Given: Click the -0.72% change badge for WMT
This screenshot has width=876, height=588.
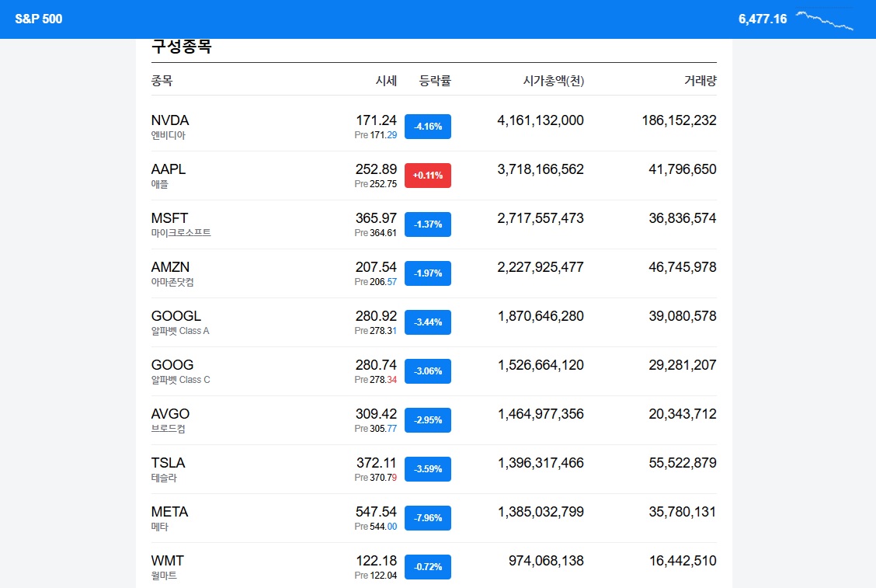Looking at the screenshot, I should (x=427, y=567).
